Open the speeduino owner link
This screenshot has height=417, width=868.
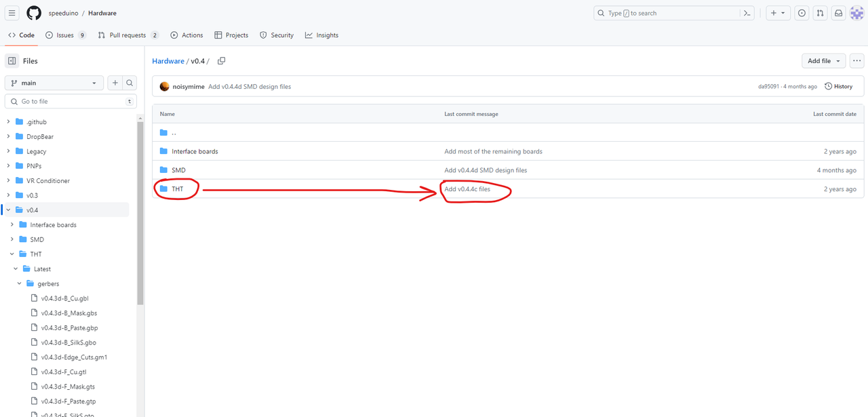[x=63, y=13]
